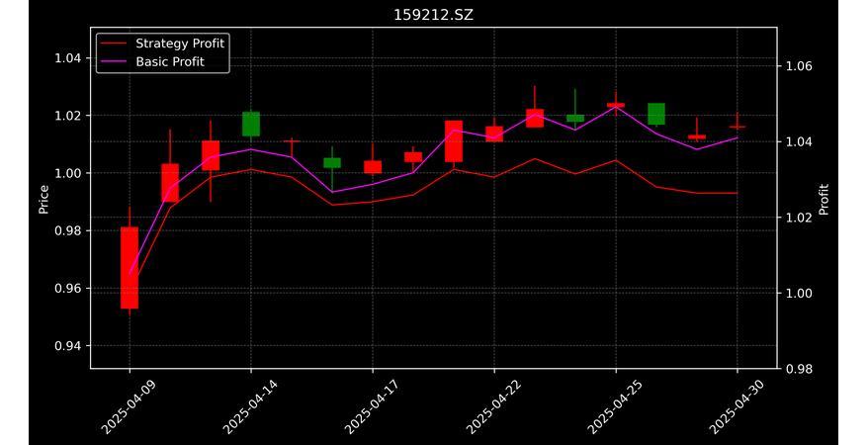The height and width of the screenshot is (445, 868).
Task: Click the 1.04 tick on Price axis
Action: coord(67,58)
